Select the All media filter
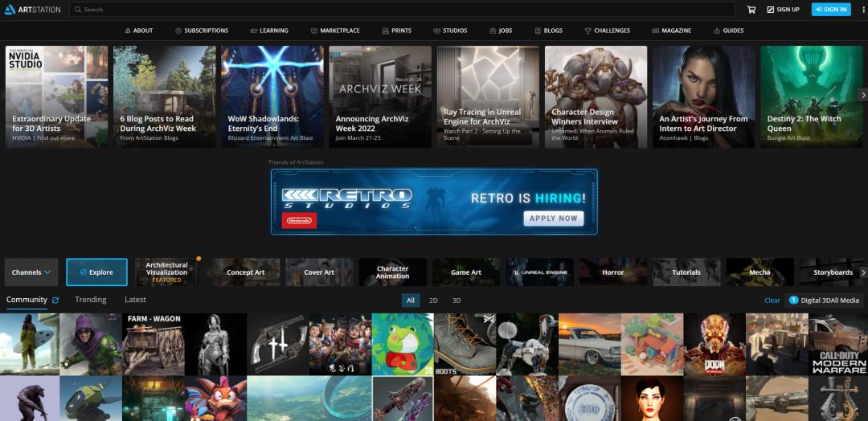Viewport: 868px width, 421px height. [x=411, y=300]
